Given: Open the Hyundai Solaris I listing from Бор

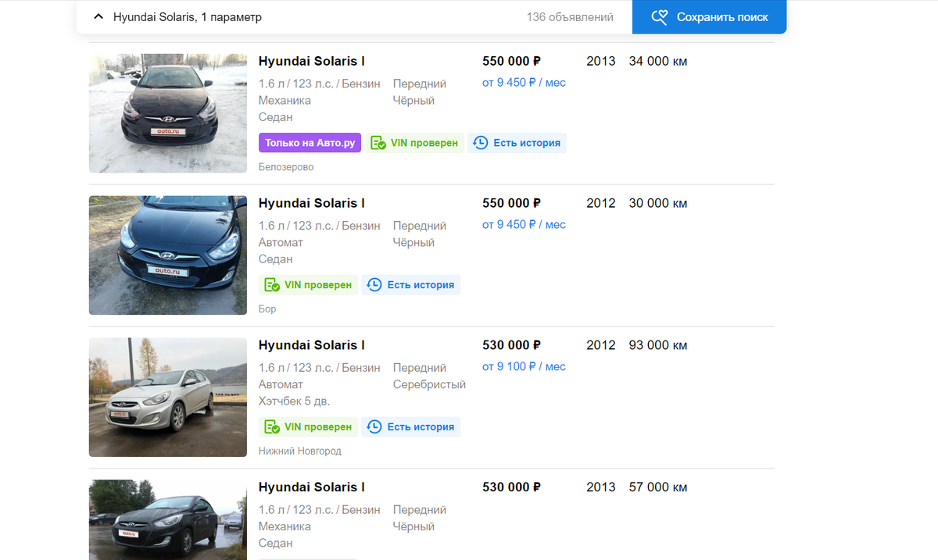Looking at the screenshot, I should tap(312, 203).
